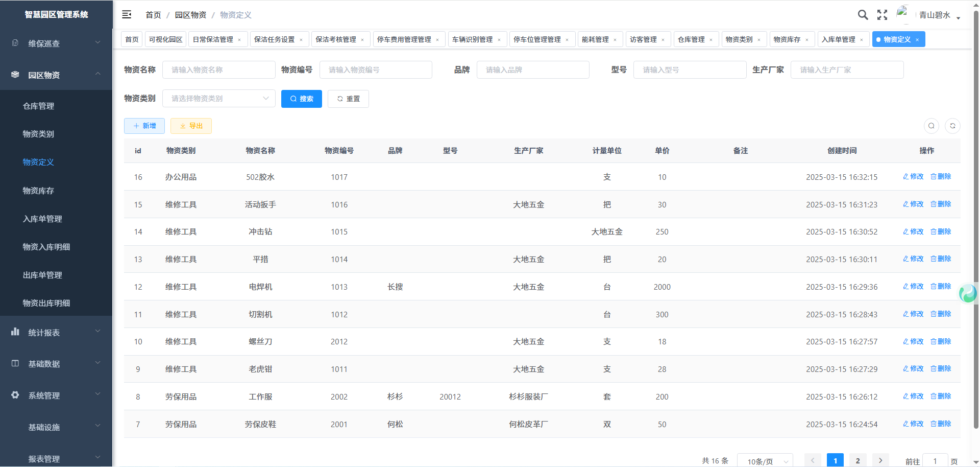Screen dimensions: 980x467
Task: Open the 物资类别 select dropdown
Action: 218,99
